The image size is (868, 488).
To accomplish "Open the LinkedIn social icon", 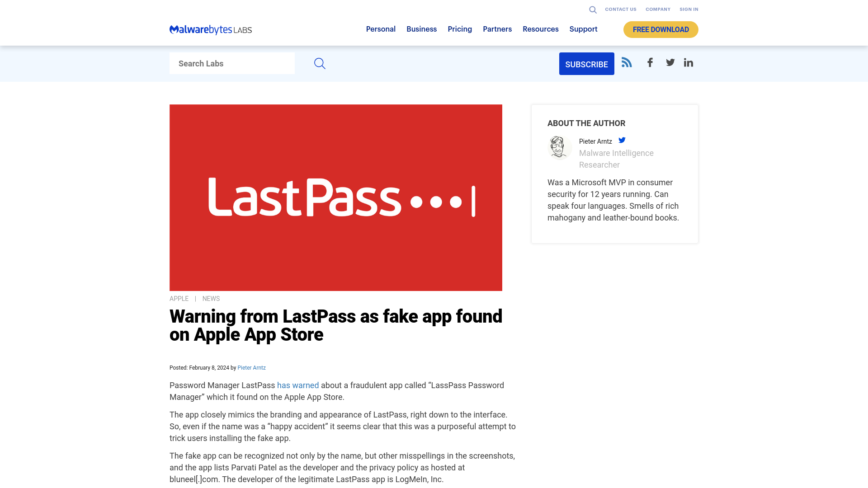I will click(688, 62).
